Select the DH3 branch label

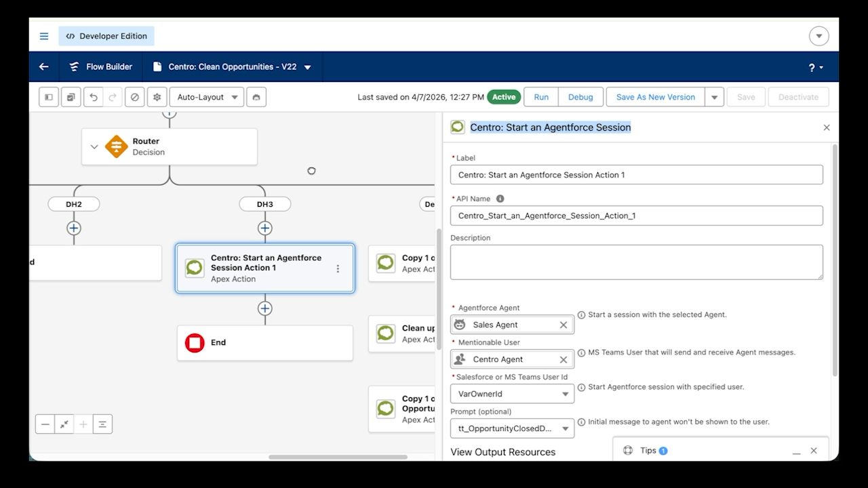tap(265, 204)
